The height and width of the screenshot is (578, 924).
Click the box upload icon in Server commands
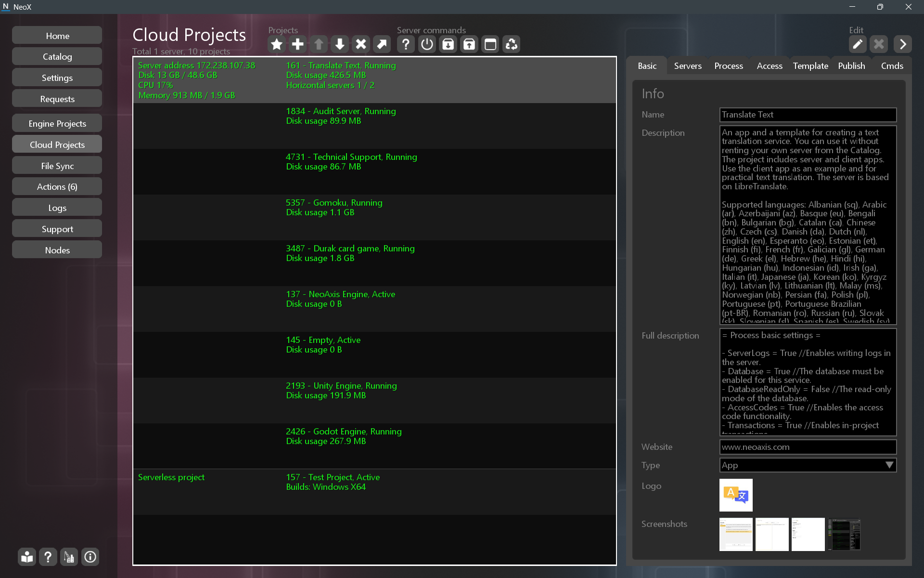469,44
